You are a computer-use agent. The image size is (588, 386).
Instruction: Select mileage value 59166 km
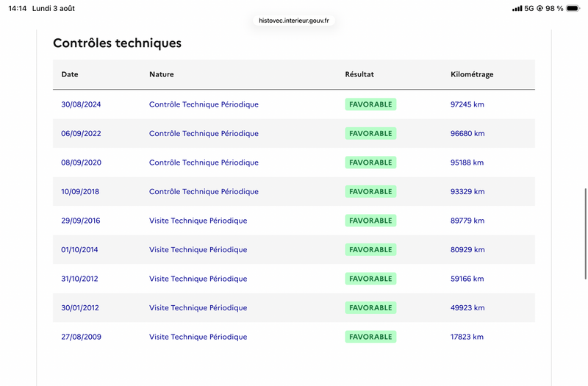coord(467,279)
